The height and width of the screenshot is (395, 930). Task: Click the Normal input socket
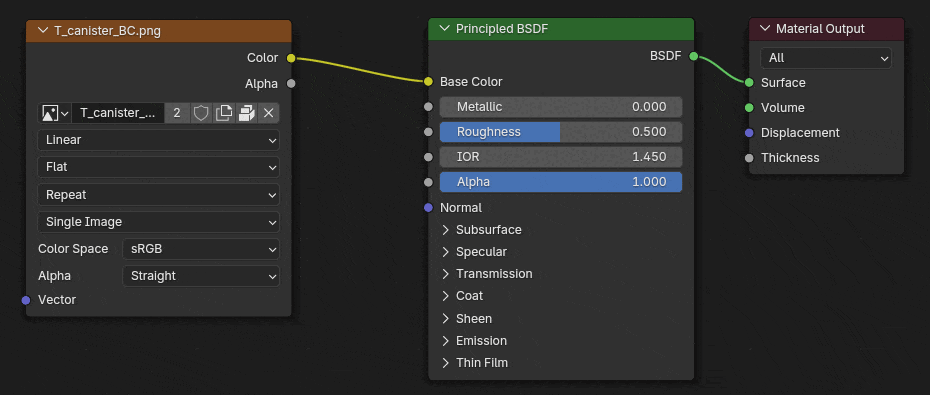pyautogui.click(x=428, y=208)
